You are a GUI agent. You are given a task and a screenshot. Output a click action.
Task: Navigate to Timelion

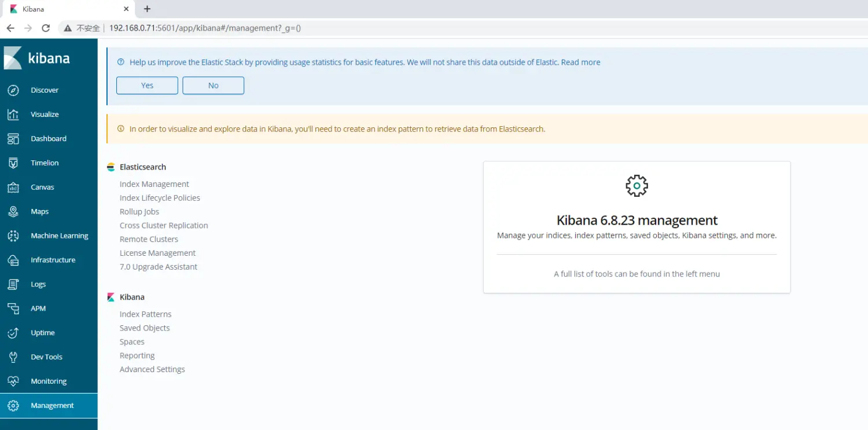point(43,163)
